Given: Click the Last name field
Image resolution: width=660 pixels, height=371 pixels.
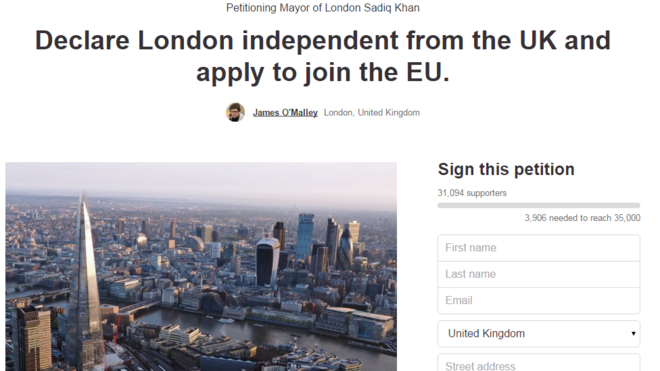Looking at the screenshot, I should 539,274.
